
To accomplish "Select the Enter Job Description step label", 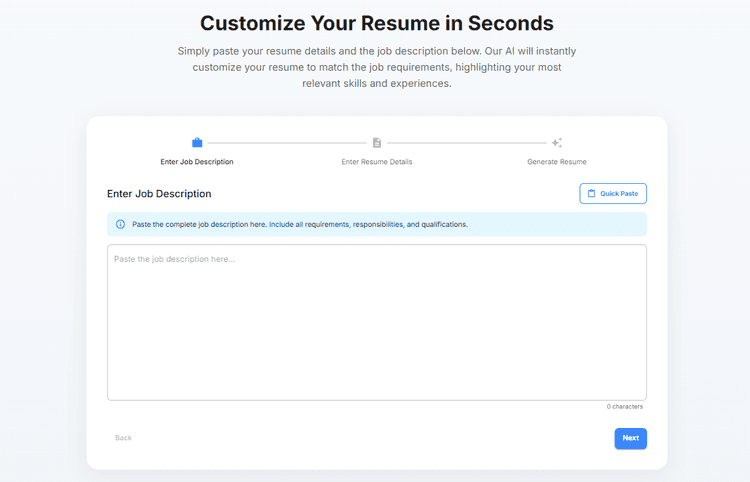I will (197, 162).
